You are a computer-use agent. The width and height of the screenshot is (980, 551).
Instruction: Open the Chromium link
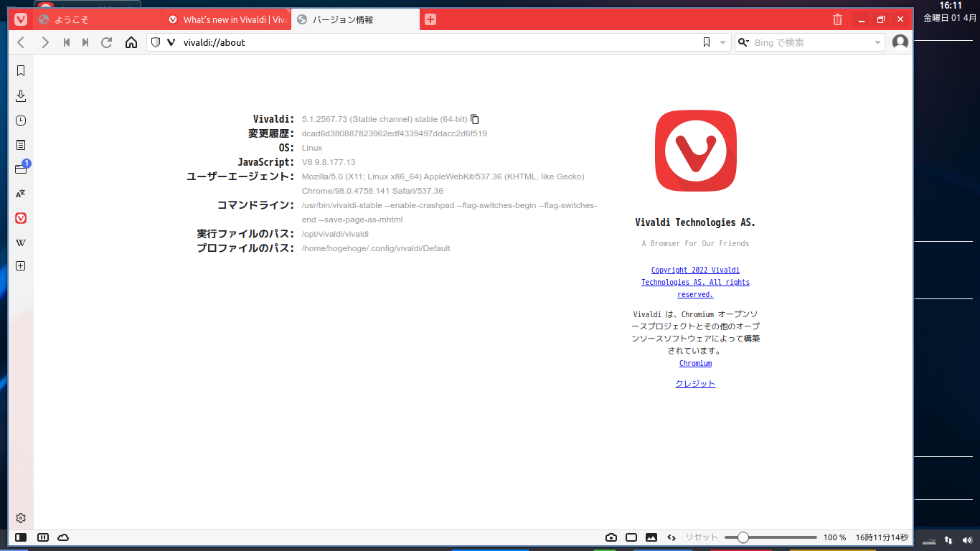(695, 363)
